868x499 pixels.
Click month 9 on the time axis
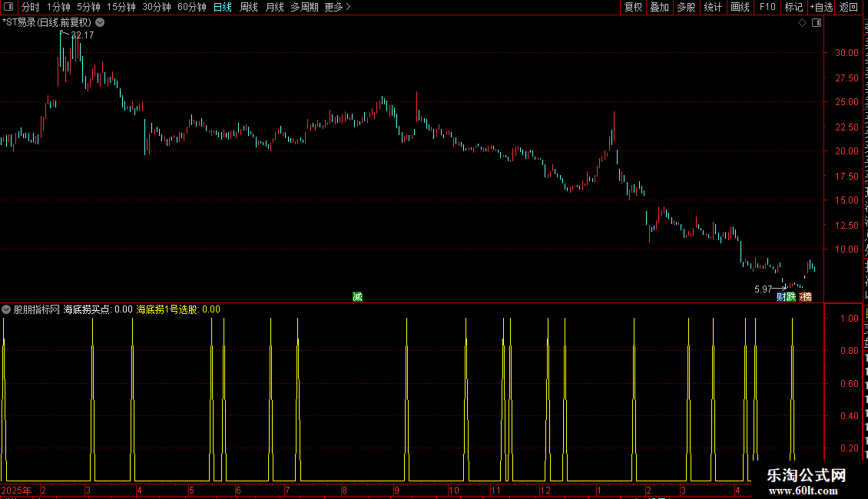pos(396,490)
